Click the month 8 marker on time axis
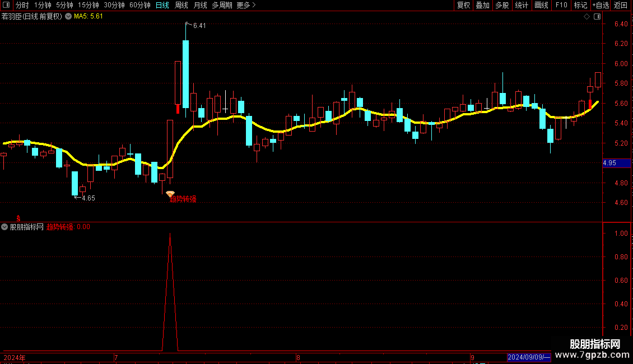633x364 pixels. [x=298, y=357]
